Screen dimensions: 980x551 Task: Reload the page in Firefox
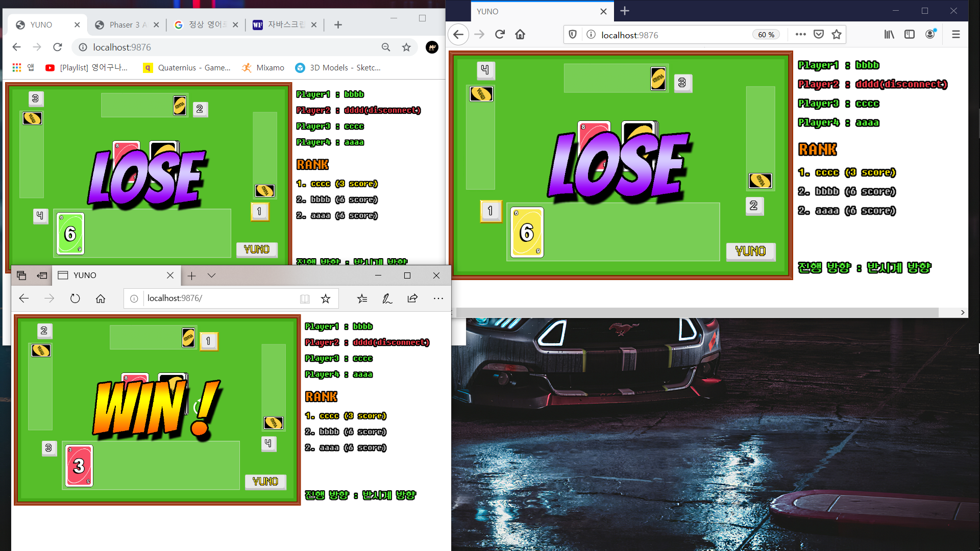(500, 35)
